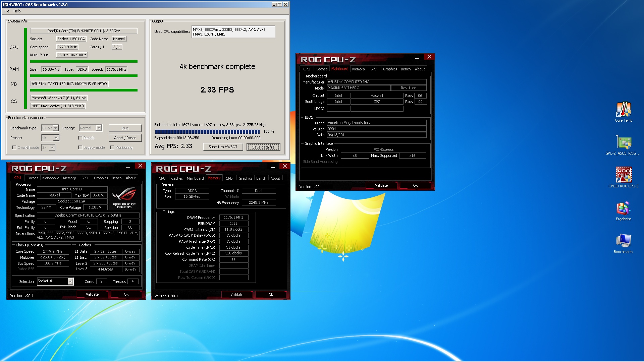Close the HWBOT x265 Benchmark window
This screenshot has width=644, height=362.
point(286,5)
